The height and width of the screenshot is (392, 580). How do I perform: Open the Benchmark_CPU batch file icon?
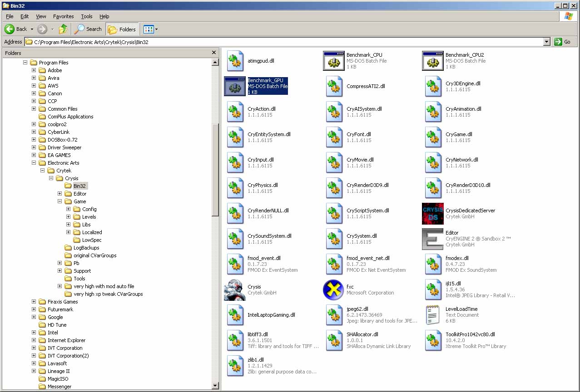[x=334, y=61]
